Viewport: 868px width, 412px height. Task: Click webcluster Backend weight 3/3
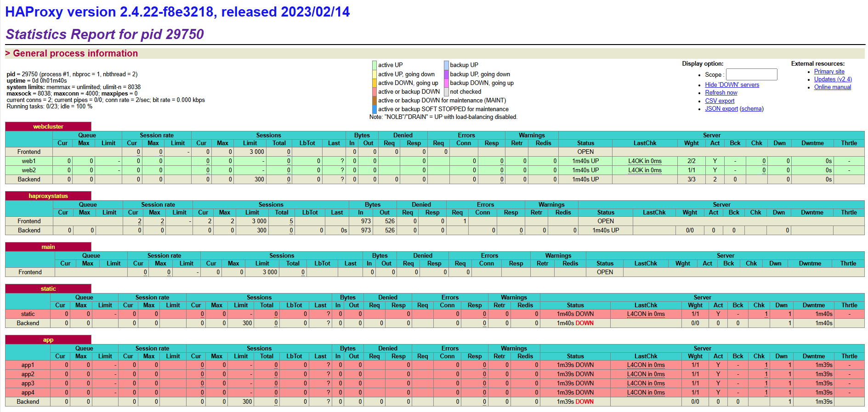click(691, 179)
